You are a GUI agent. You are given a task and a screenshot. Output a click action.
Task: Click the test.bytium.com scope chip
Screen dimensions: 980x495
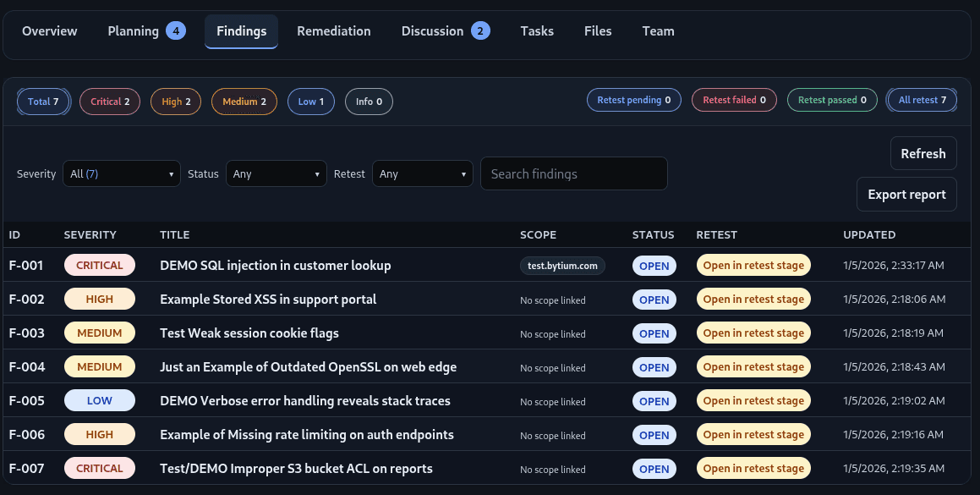pyautogui.click(x=562, y=265)
